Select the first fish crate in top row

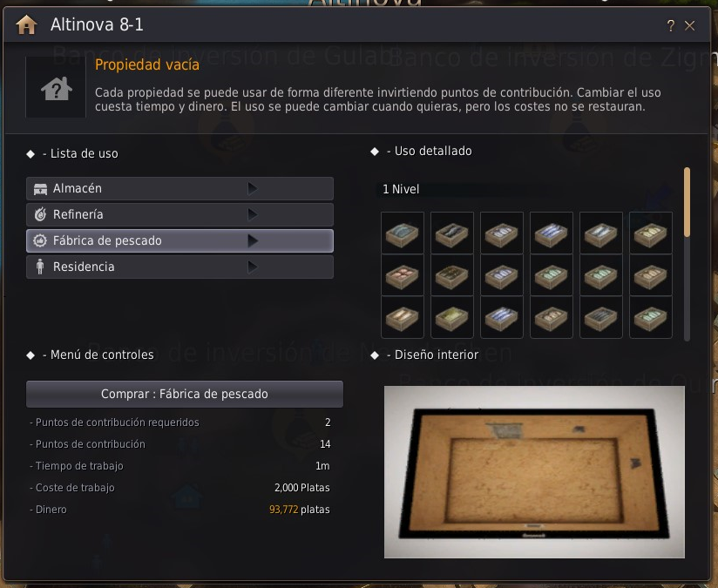tap(402, 233)
